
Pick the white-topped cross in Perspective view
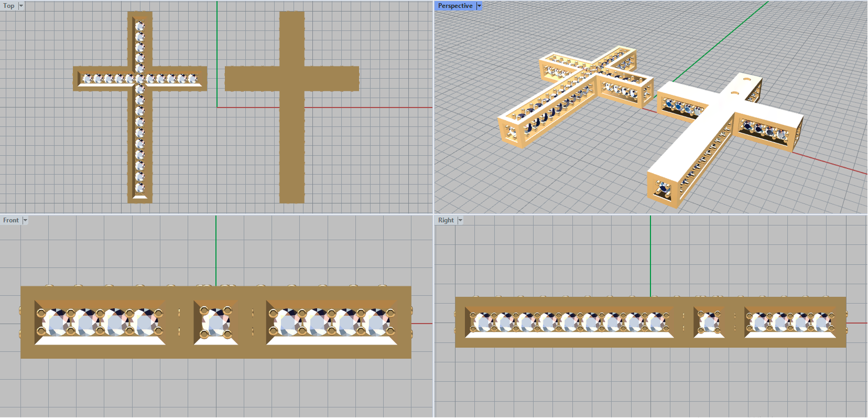click(705, 130)
